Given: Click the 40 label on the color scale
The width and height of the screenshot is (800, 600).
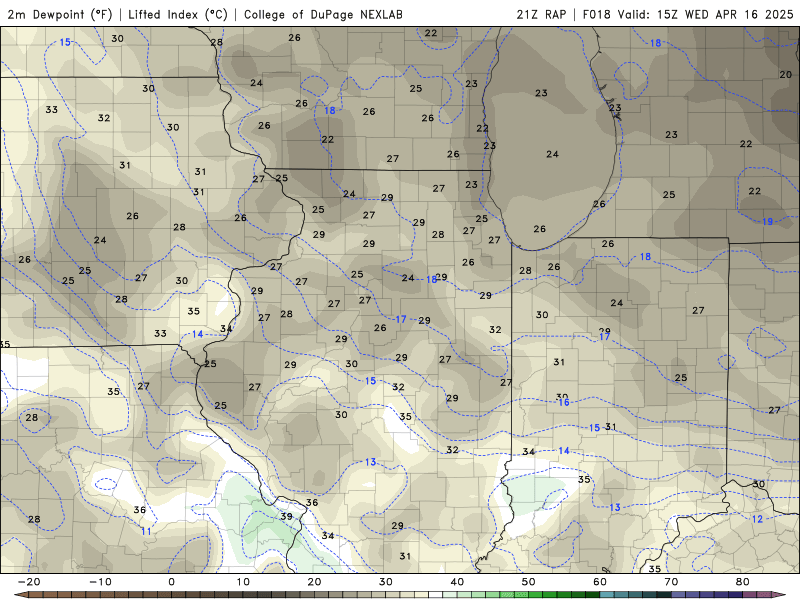Looking at the screenshot, I should [x=457, y=582].
